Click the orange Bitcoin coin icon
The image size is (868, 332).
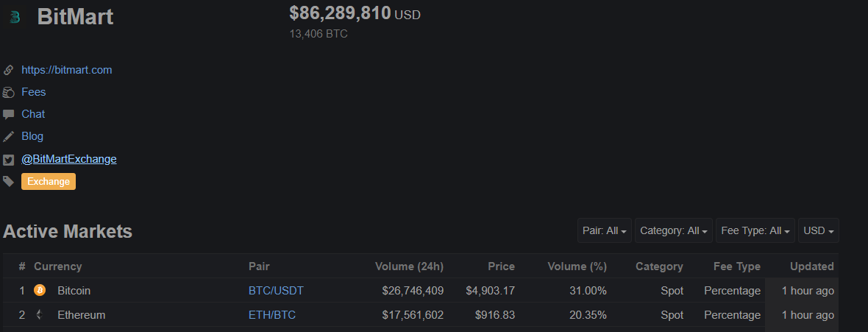39,291
